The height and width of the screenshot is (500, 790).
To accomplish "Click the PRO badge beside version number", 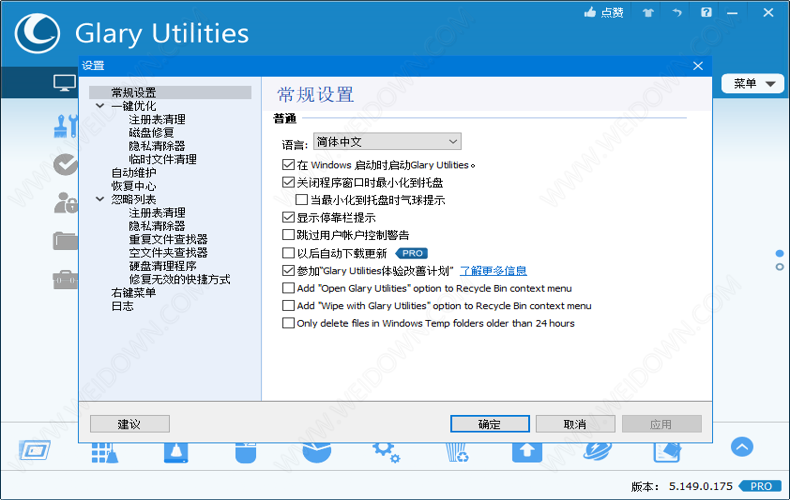I will (x=761, y=486).
